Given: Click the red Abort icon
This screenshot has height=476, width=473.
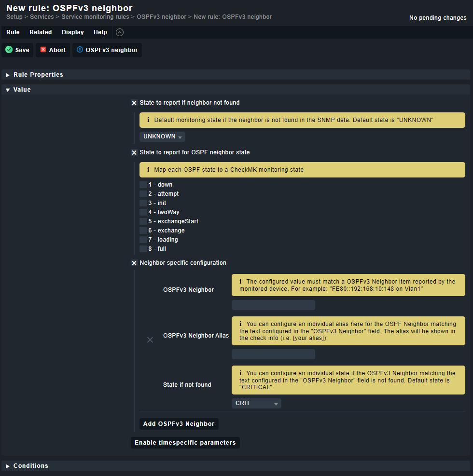Looking at the screenshot, I should [x=43, y=50].
